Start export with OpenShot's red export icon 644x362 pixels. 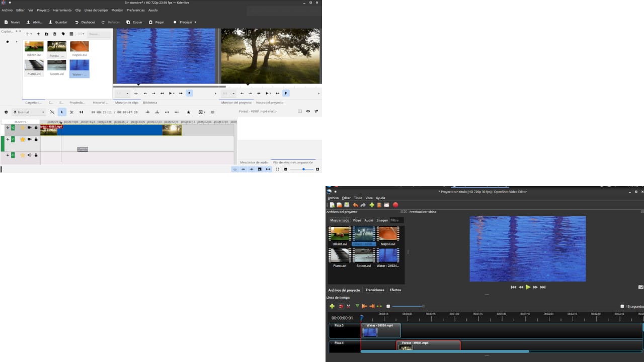[x=395, y=205]
